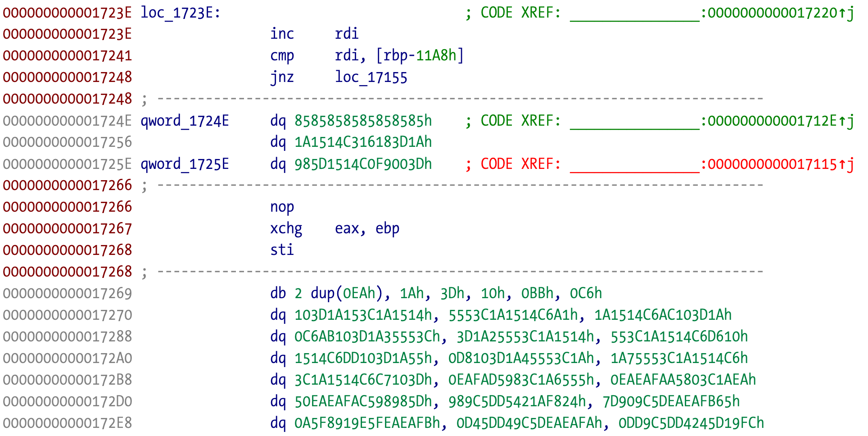This screenshot has height=436, width=868.
Task: Click the value 1A1514C316183D1Ah
Action: [363, 142]
